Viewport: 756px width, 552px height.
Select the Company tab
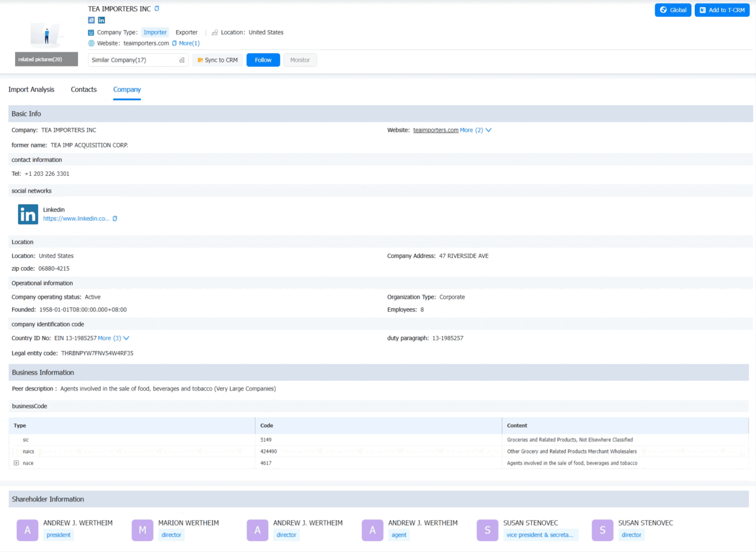coord(127,89)
